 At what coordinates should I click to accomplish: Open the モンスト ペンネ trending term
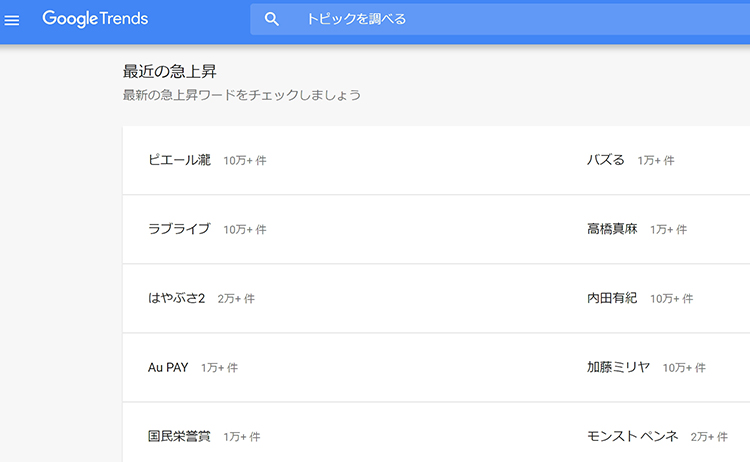click(x=632, y=436)
